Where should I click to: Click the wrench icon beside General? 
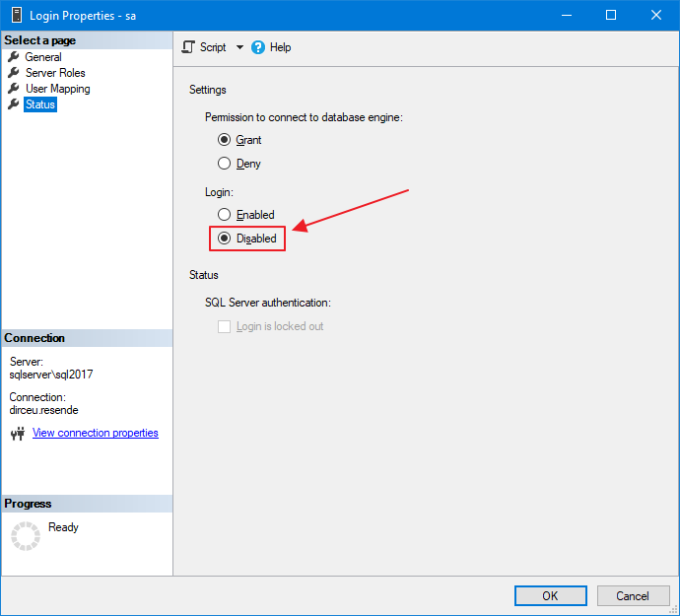(14, 57)
